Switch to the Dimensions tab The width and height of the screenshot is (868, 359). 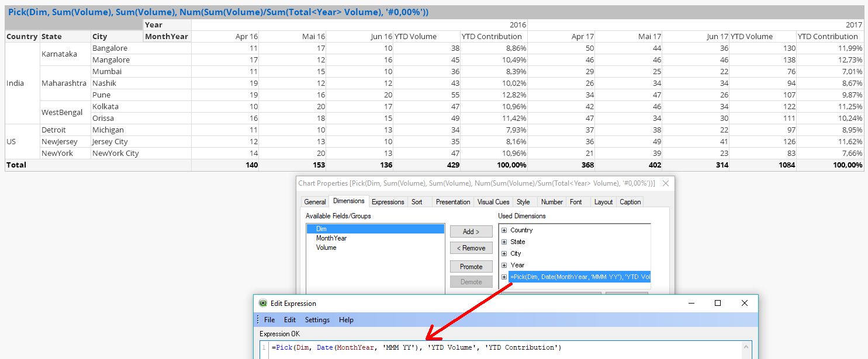click(x=349, y=201)
